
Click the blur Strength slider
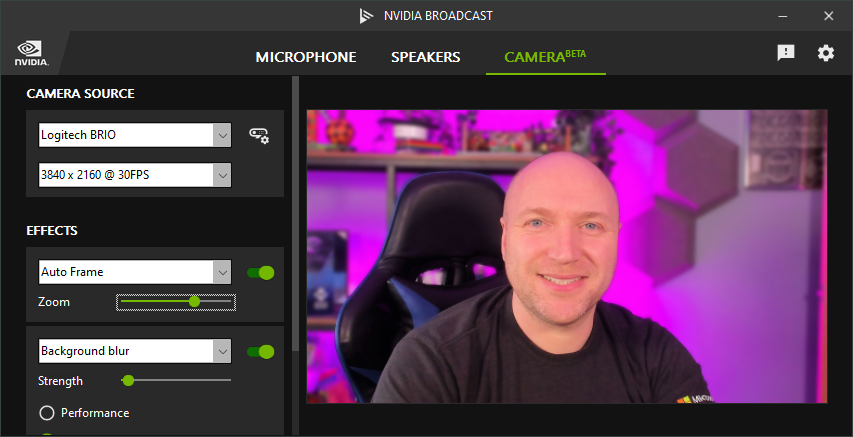(176, 380)
